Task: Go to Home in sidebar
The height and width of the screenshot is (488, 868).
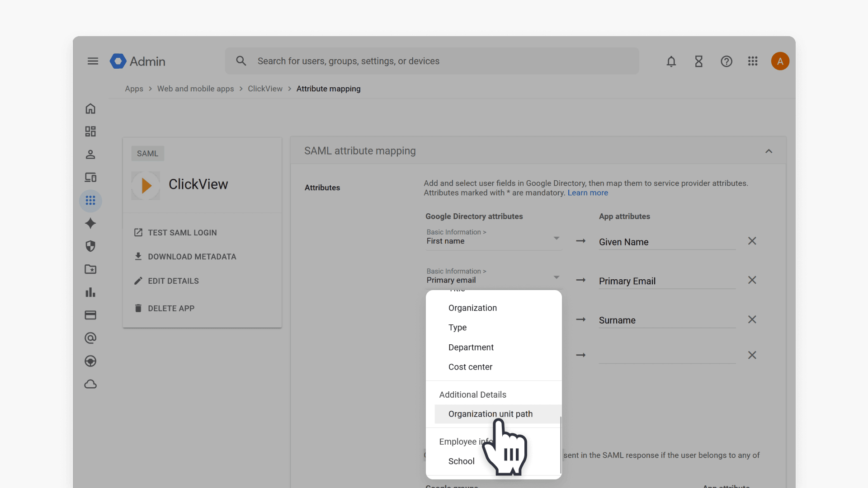Action: [x=90, y=108]
